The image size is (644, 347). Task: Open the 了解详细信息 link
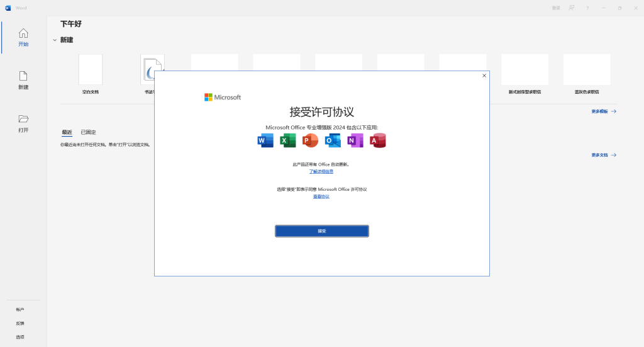(x=321, y=171)
